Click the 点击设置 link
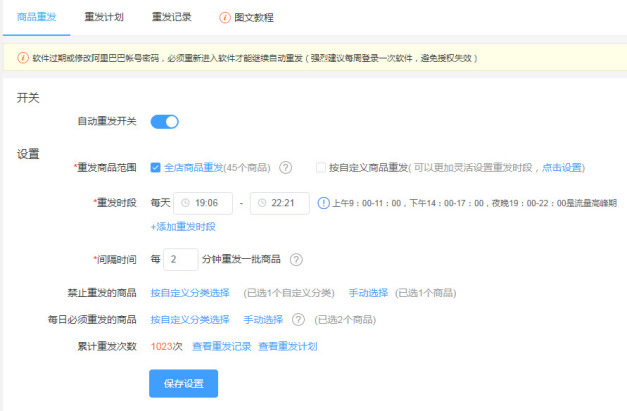This screenshot has height=411, width=627. [562, 167]
